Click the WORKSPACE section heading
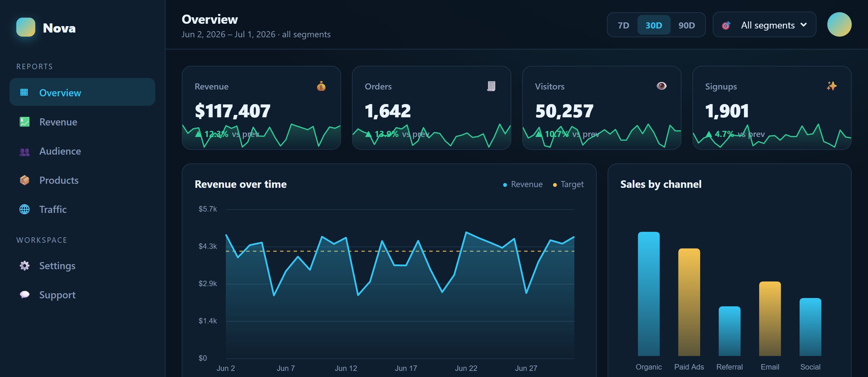 (x=42, y=240)
